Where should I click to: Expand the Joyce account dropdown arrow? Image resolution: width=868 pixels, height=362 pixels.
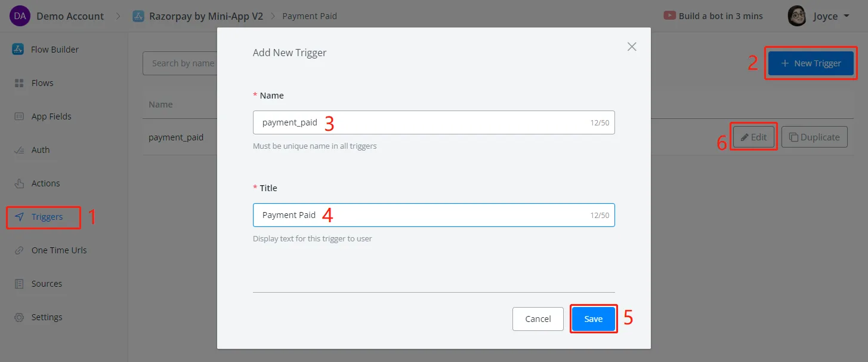tap(847, 17)
